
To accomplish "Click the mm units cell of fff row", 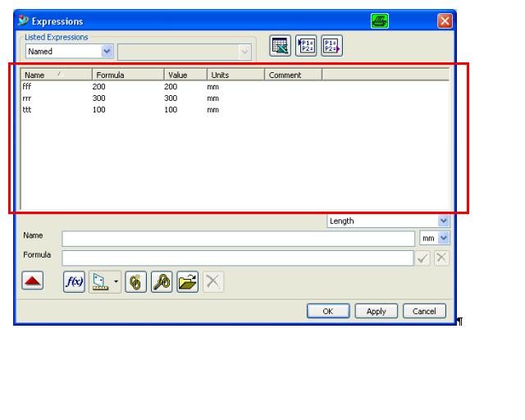I will pos(213,87).
